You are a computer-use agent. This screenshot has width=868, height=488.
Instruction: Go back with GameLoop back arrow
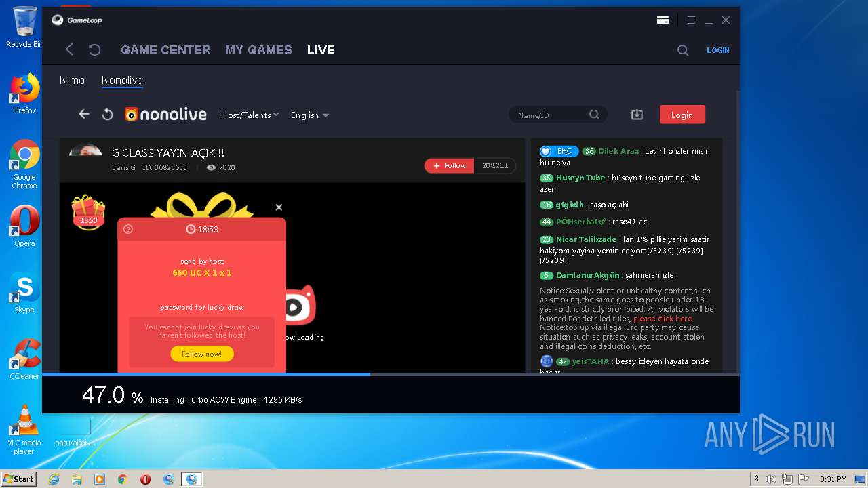click(x=69, y=49)
